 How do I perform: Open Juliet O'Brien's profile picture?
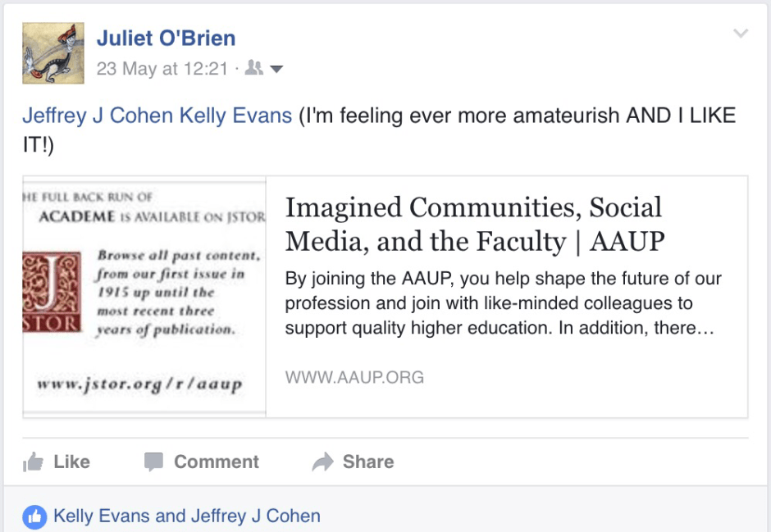coord(53,53)
